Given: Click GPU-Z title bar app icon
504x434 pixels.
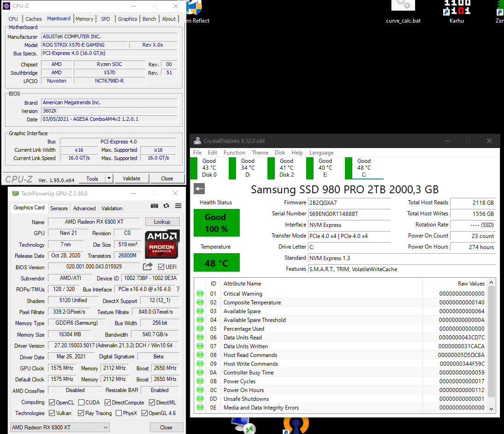Looking at the screenshot, I should pos(15,193).
